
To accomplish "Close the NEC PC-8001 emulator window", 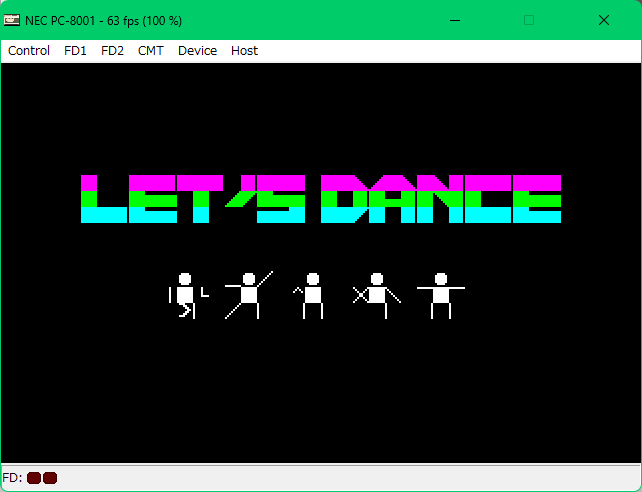I will coord(604,20).
